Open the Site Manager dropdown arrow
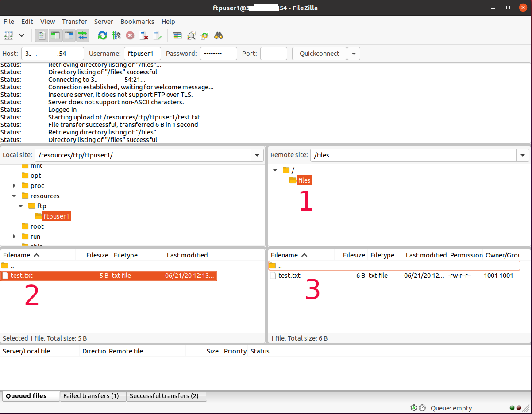 click(x=22, y=35)
